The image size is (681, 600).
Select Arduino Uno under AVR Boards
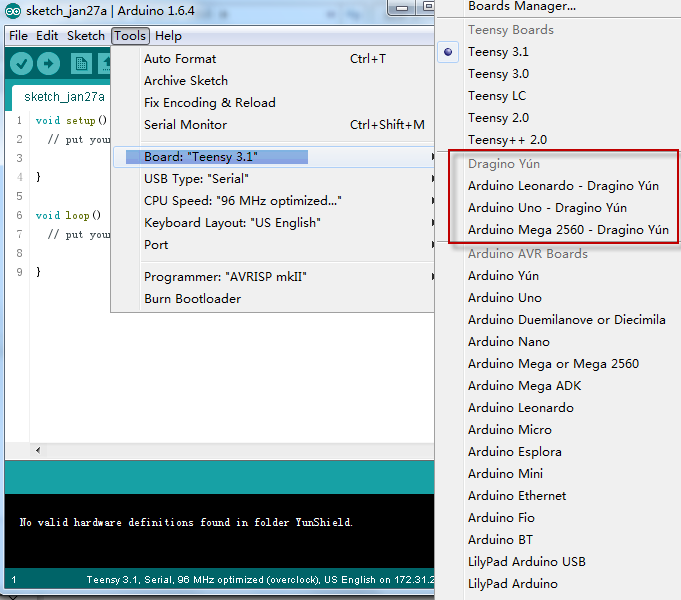(505, 298)
